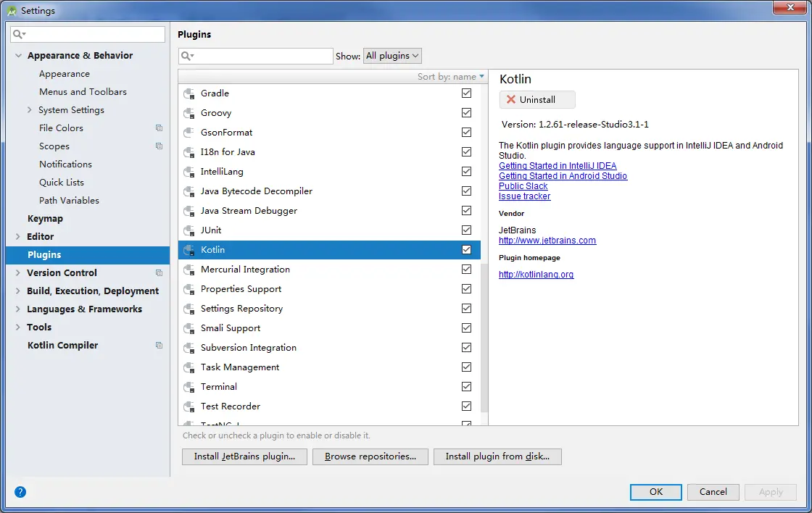
Task: Click the Subversion Integration plugin icon
Action: (x=189, y=348)
